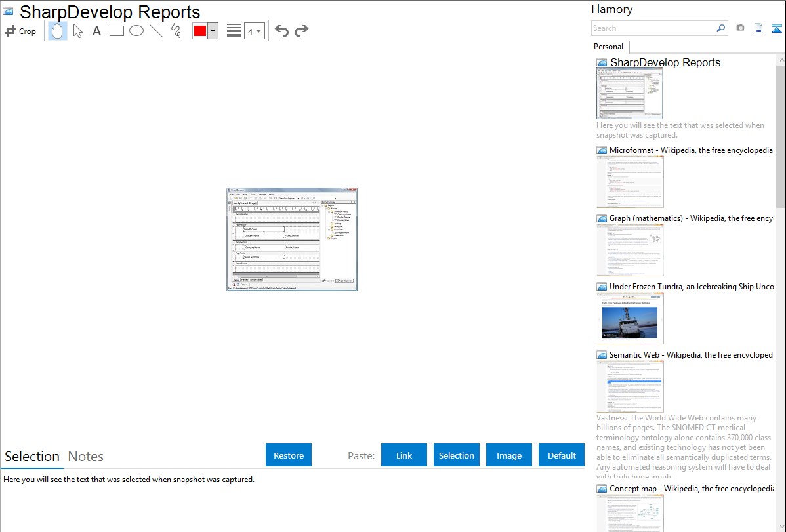Click the sidebar vertical scrollbar thumb
The height and width of the screenshot is (532, 786).
pos(781,136)
